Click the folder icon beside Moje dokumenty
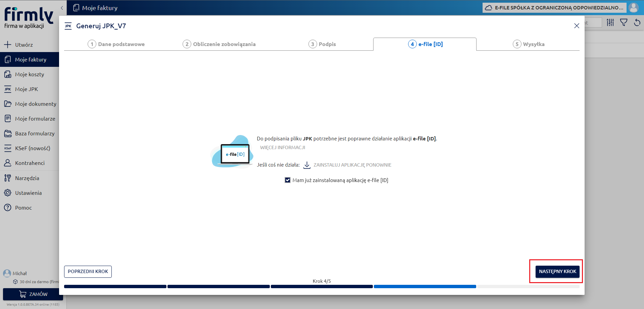 [8, 104]
